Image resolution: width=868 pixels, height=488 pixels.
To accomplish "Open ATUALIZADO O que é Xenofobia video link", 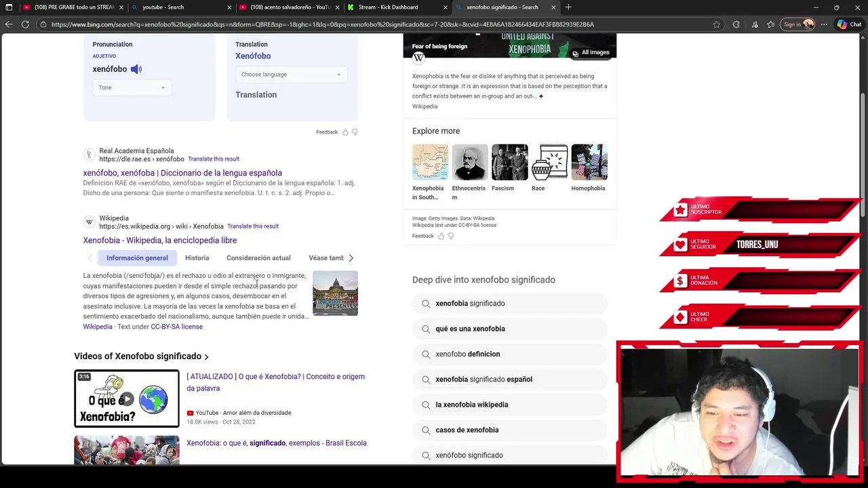I will pyautogui.click(x=275, y=382).
